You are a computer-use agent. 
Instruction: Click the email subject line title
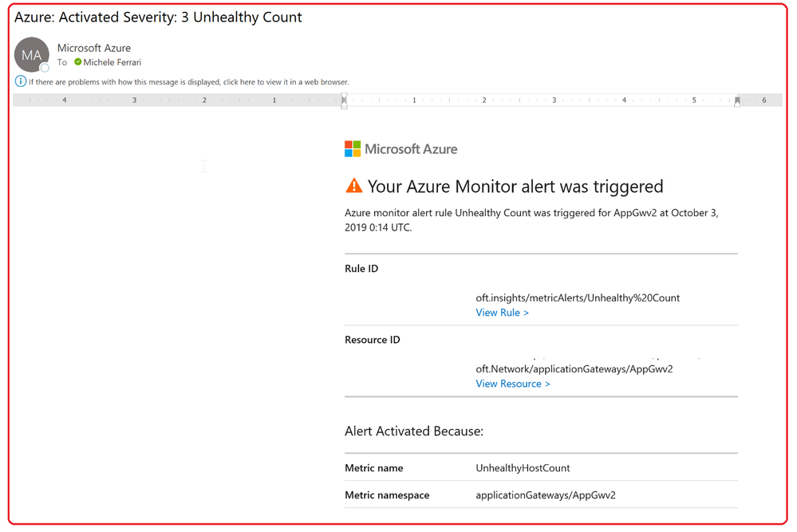point(158,17)
